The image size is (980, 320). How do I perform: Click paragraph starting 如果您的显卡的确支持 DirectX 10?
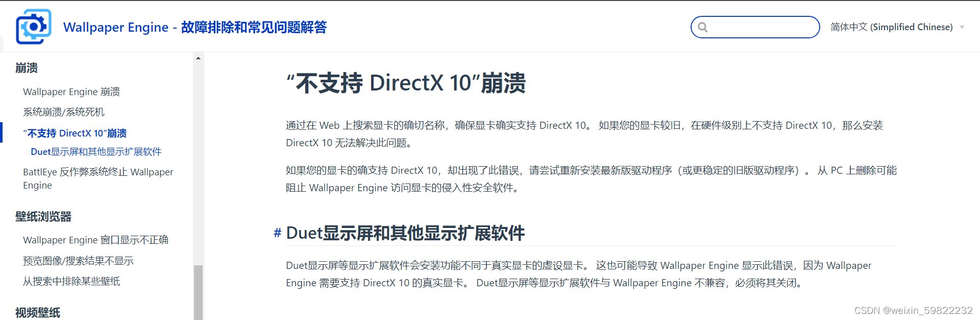click(x=591, y=179)
